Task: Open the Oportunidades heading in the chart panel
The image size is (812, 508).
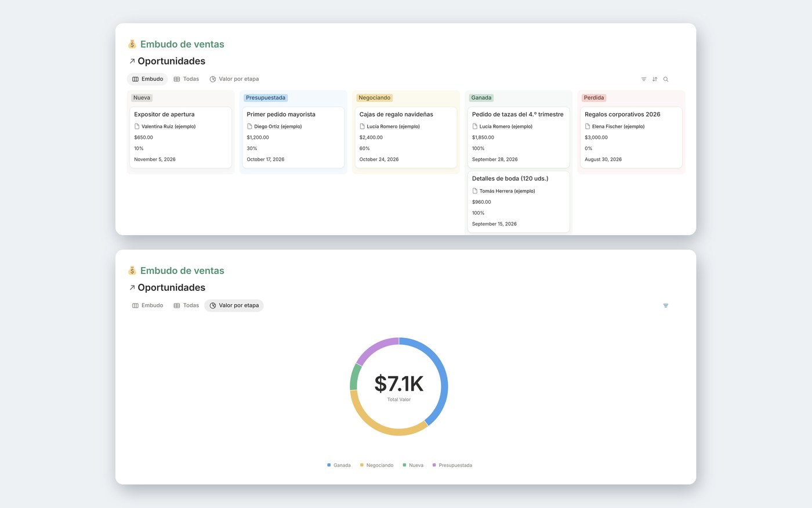Action: pyautogui.click(x=172, y=287)
